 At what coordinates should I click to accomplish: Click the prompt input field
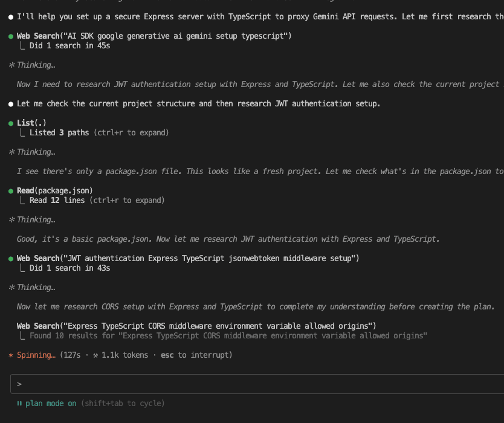[x=257, y=384]
